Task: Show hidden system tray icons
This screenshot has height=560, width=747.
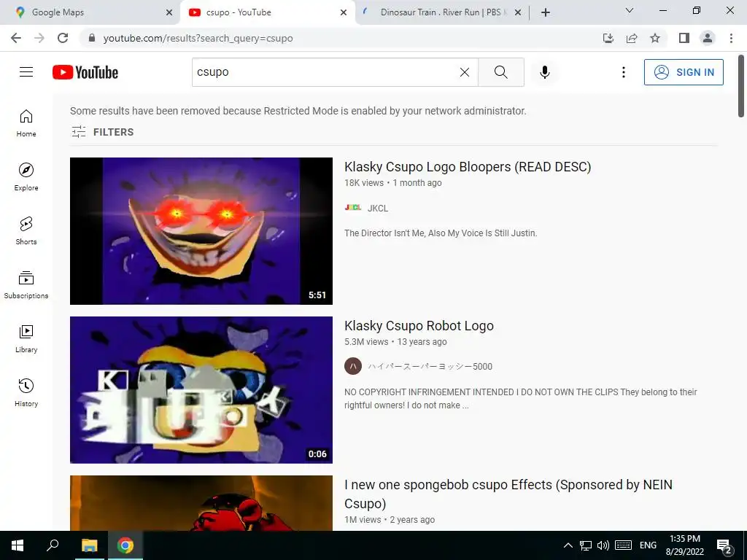Action: point(568,545)
